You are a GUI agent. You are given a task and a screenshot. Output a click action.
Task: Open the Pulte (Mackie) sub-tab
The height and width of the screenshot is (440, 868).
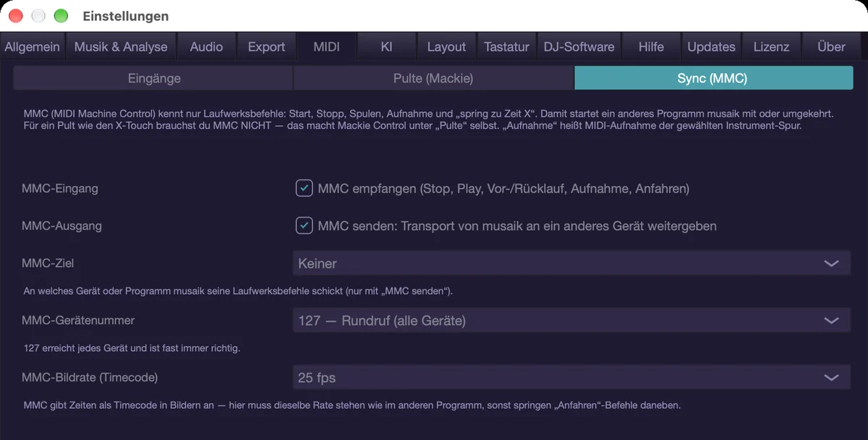[433, 78]
